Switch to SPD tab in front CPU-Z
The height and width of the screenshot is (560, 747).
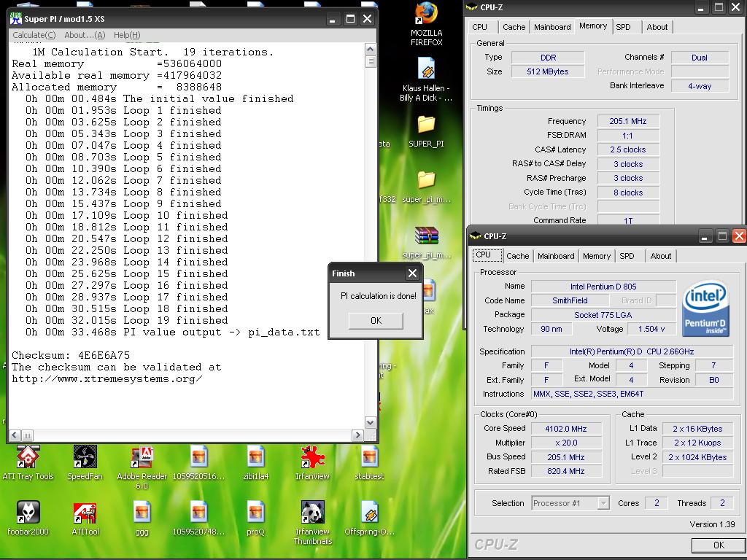[627, 256]
